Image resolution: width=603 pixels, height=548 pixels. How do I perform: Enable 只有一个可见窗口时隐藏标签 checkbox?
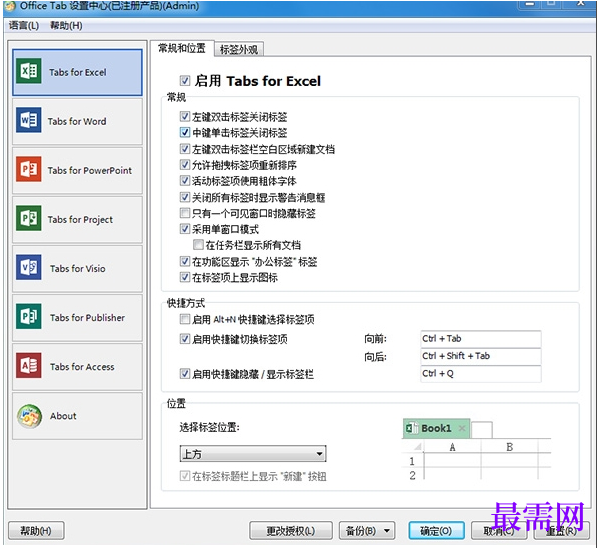[x=185, y=213]
